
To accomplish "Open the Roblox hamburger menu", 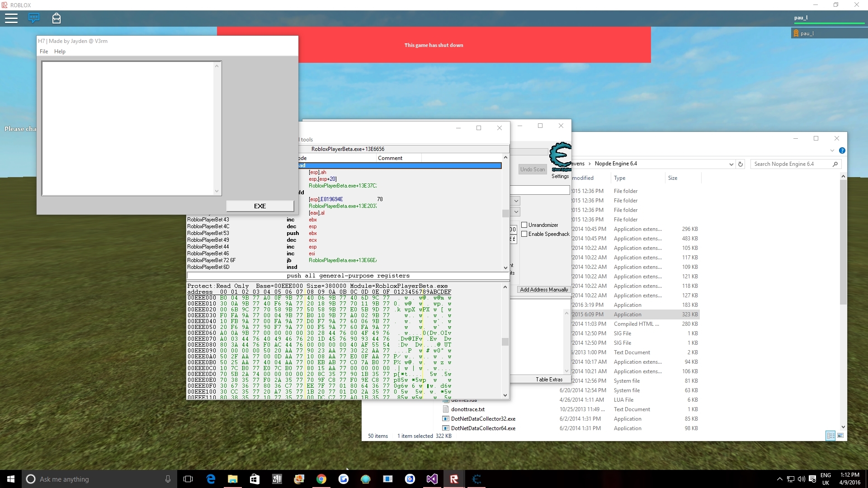I will coord(11,18).
